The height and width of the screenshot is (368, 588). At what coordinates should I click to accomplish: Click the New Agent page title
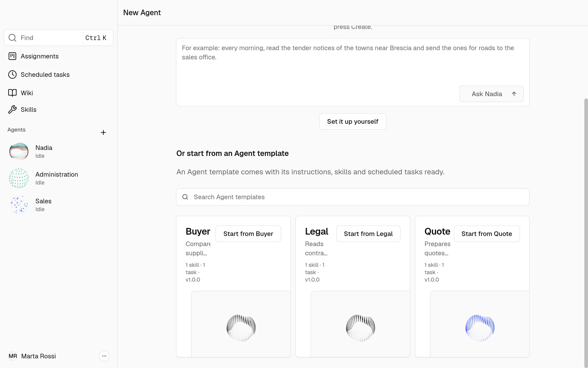[x=142, y=12]
